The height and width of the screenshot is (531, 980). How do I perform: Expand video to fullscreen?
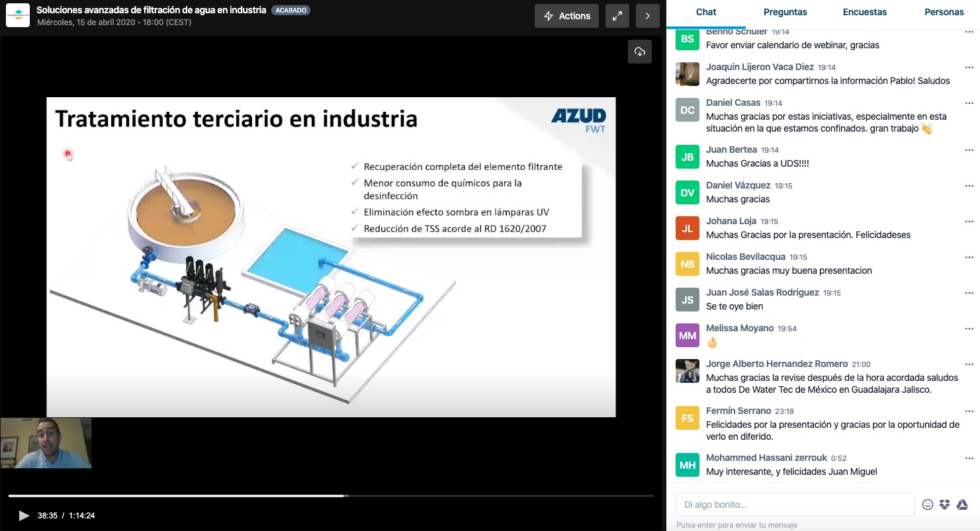pyautogui.click(x=617, y=16)
